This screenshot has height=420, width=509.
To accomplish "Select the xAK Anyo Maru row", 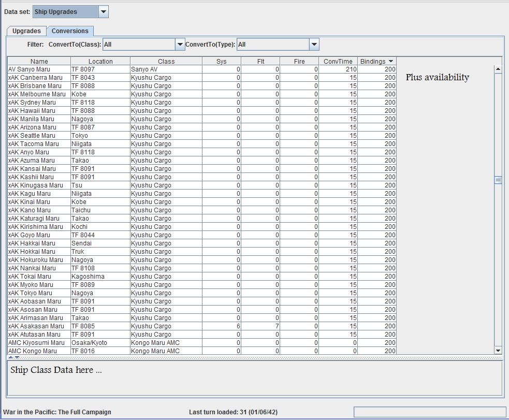I will coord(201,152).
